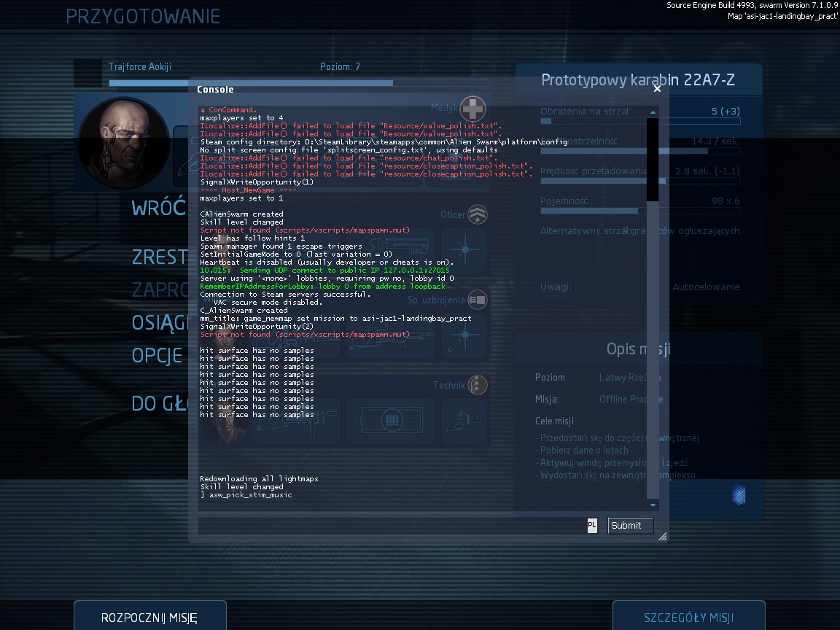840x630 pixels.
Task: Click the PRZYGOTOWANIE heading
Action: pyautogui.click(x=142, y=17)
